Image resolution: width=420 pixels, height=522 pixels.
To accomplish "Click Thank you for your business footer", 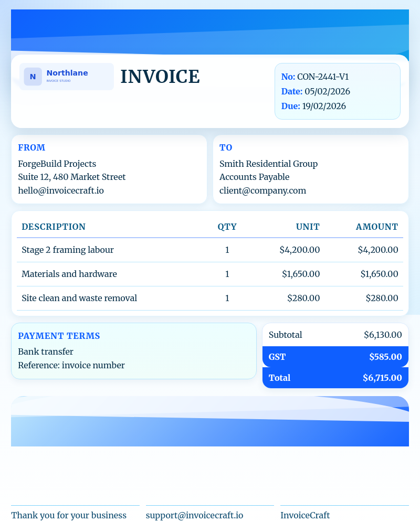I will pos(69,515).
